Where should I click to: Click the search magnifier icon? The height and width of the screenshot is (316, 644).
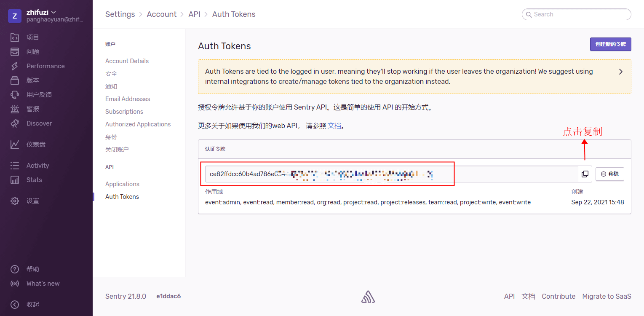point(529,14)
